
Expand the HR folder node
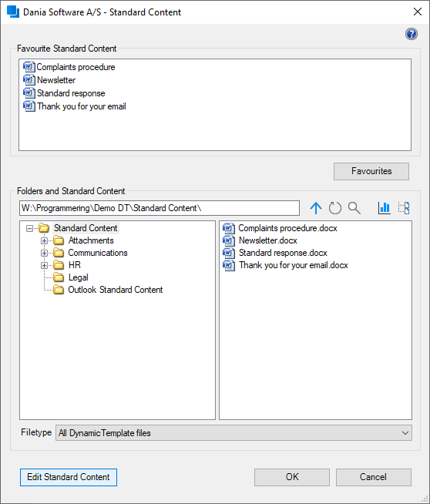coord(45,265)
